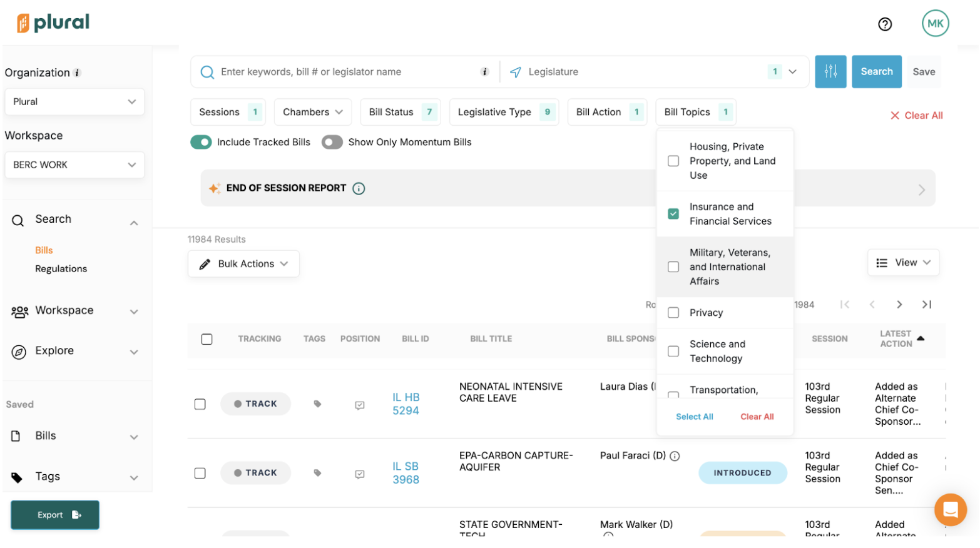The image size is (980, 548).
Task: Click the info icon beside Paul Faraci
Action: pyautogui.click(x=675, y=457)
